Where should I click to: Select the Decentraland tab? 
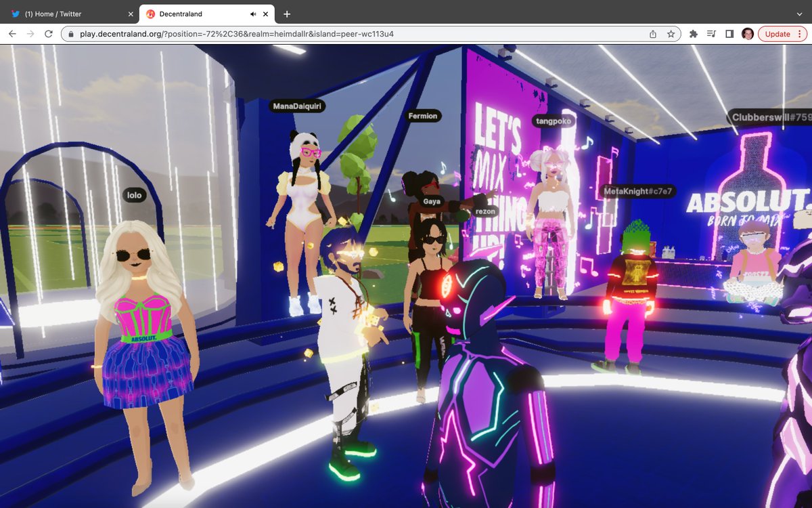tap(206, 14)
